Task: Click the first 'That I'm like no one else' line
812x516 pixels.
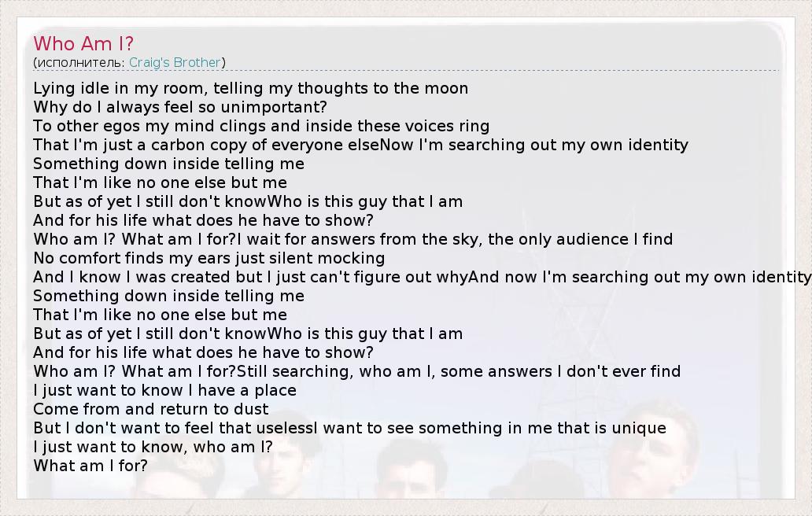Action: [160, 182]
